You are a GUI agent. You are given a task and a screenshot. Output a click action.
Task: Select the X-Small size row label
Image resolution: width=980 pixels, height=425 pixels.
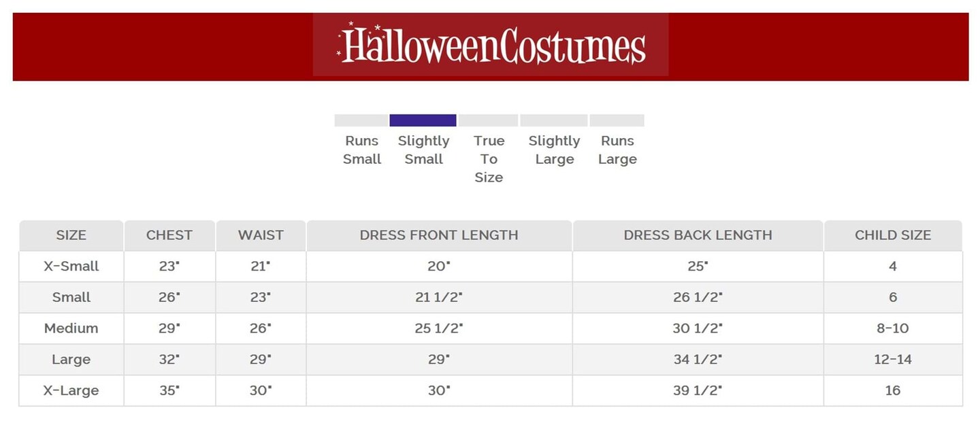[71, 267]
